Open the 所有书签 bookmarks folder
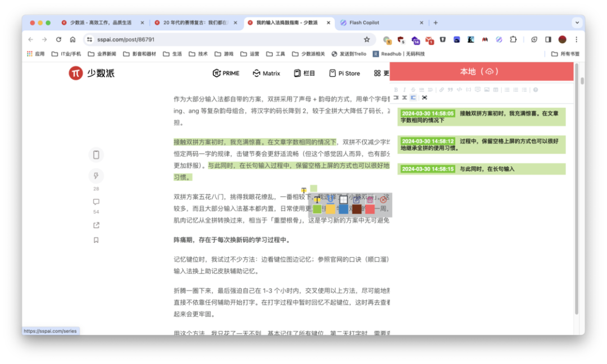Image resolution: width=607 pixels, height=364 pixels. click(565, 54)
